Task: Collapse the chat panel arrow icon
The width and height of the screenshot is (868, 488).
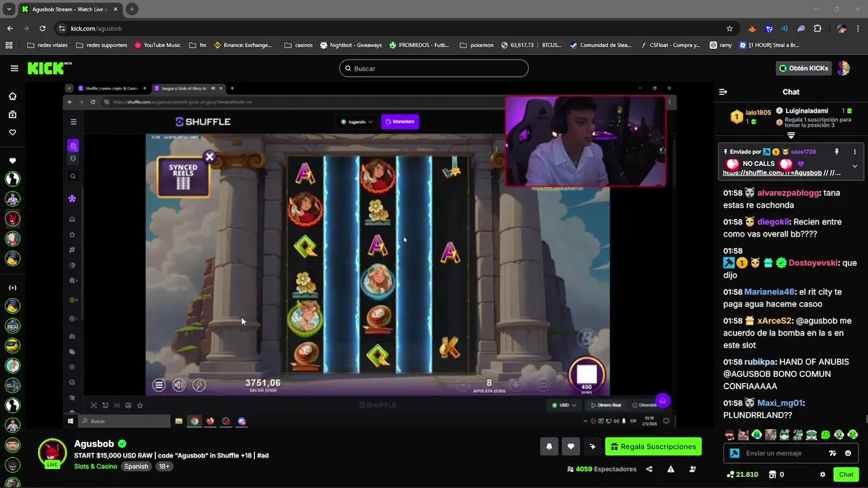Action: pyautogui.click(x=723, y=91)
